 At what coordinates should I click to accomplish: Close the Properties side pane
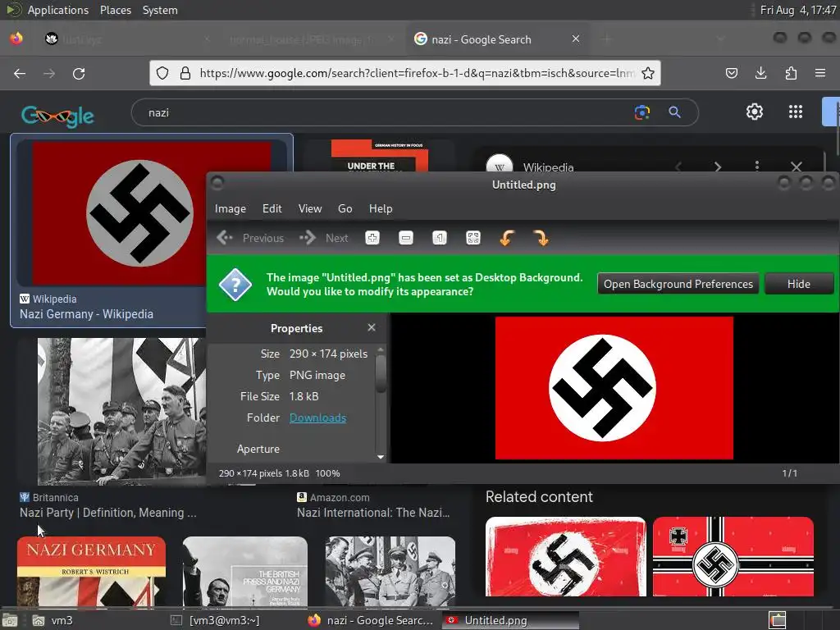point(372,327)
